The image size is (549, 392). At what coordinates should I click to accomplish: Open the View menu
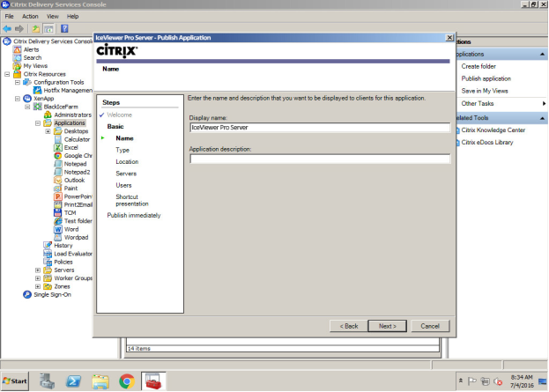pyautogui.click(x=53, y=17)
